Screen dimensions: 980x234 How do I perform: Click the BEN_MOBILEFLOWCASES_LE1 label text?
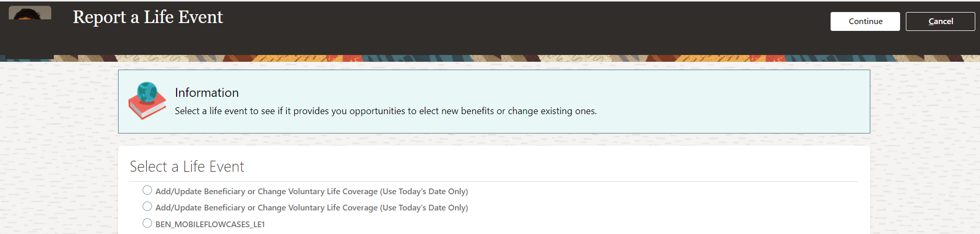click(x=210, y=225)
